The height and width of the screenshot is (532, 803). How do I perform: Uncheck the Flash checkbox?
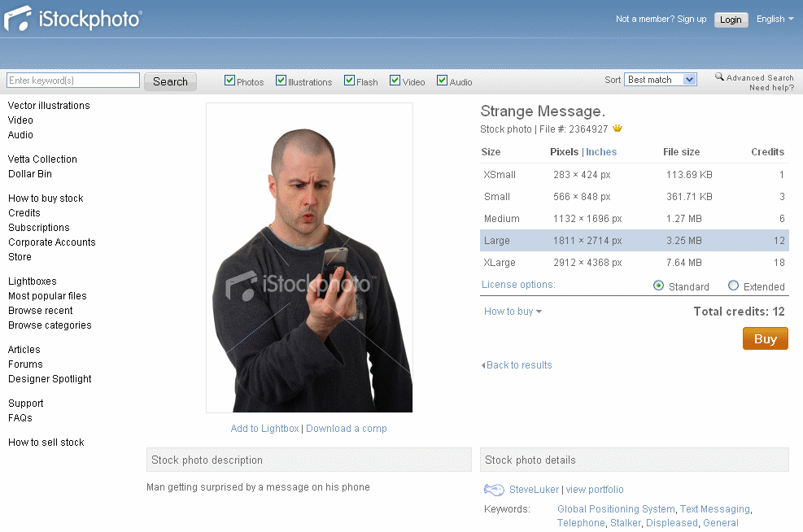click(x=350, y=81)
